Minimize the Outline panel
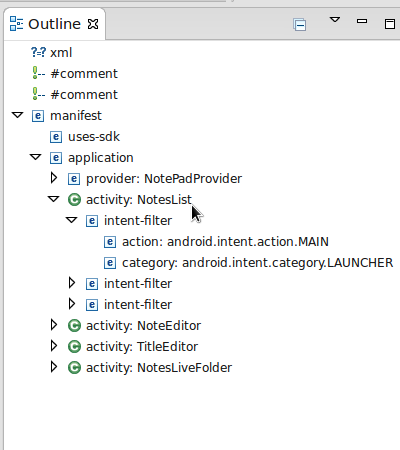Viewport: 400px width, 450px height. (362, 21)
